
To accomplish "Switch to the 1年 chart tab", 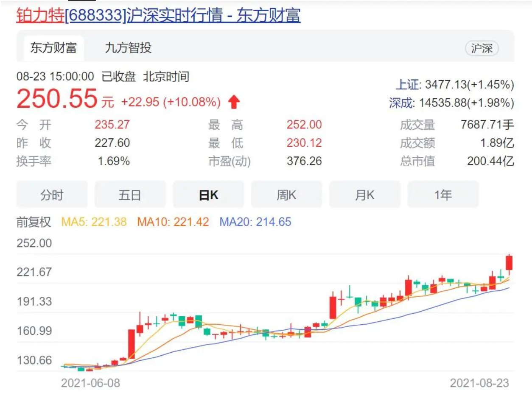I will pyautogui.click(x=443, y=195).
